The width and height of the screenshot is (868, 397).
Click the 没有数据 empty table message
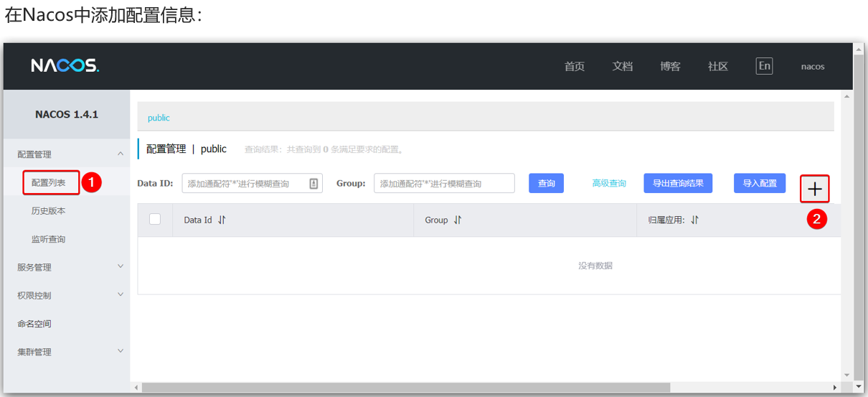(x=595, y=266)
